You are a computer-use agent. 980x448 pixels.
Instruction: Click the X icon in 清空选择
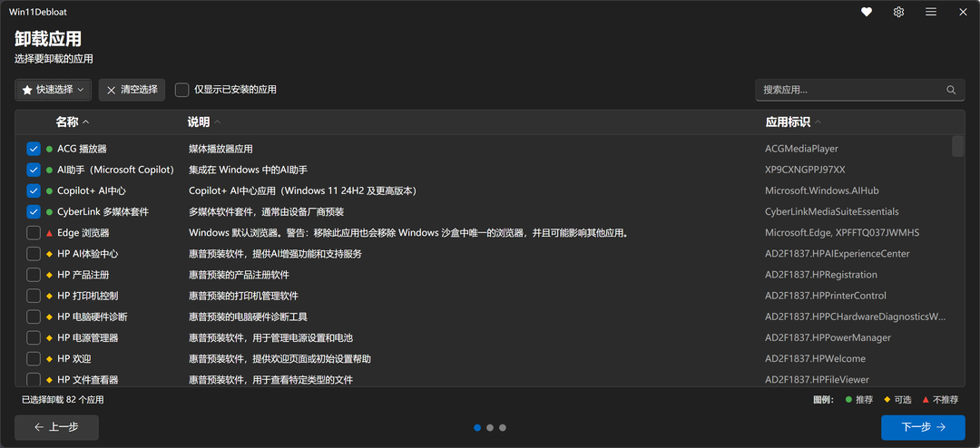coord(112,90)
